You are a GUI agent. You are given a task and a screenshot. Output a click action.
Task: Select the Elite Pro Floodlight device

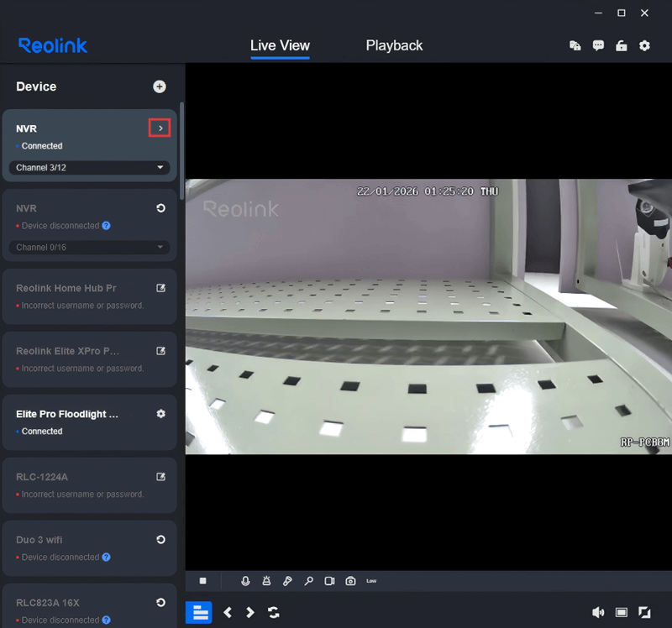click(90, 422)
